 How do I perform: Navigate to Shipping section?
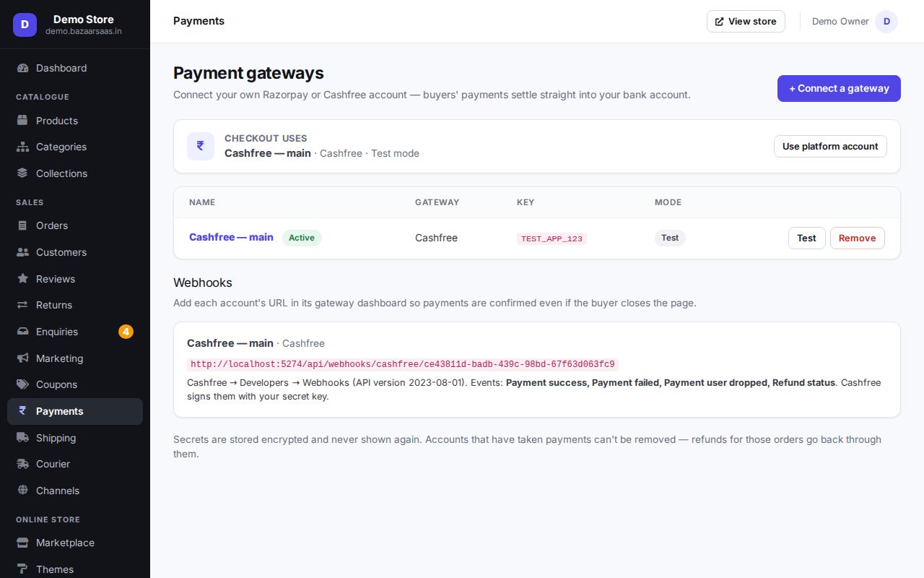[75, 438]
